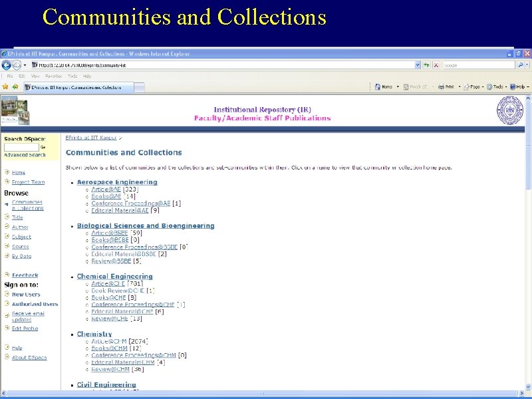Click the Search DSpace text field
Viewport: 532px width, 399px height.
[22, 147]
